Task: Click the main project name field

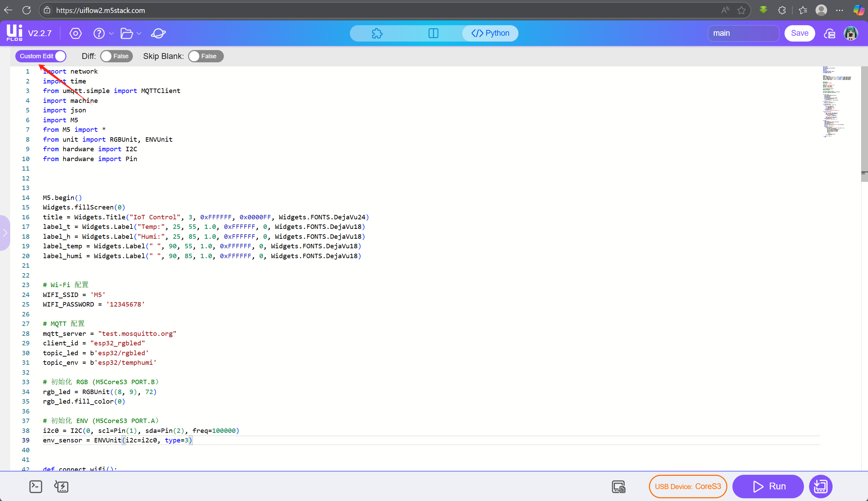Action: 743,33
